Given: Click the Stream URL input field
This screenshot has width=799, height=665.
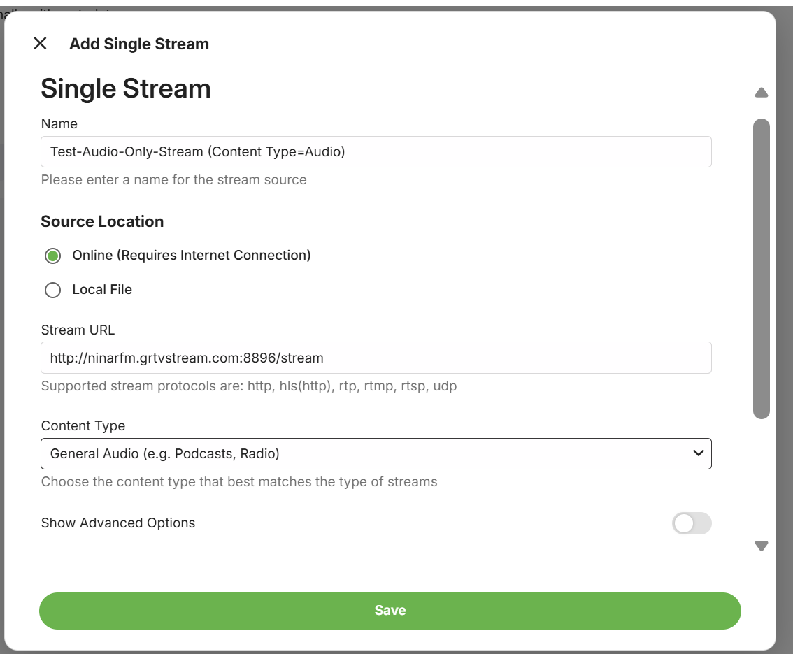Looking at the screenshot, I should [x=375, y=357].
